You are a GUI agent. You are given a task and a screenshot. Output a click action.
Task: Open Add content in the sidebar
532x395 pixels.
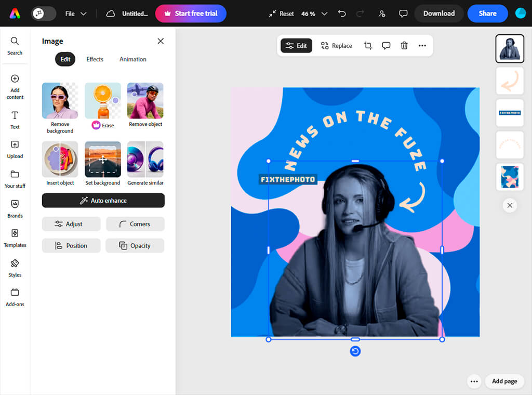[x=15, y=87]
